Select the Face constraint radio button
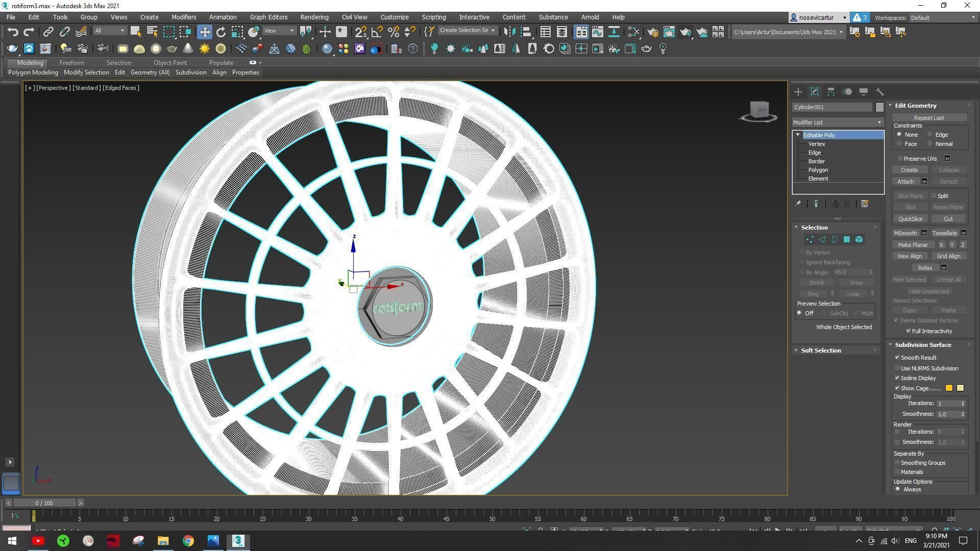The image size is (980, 551). [899, 143]
